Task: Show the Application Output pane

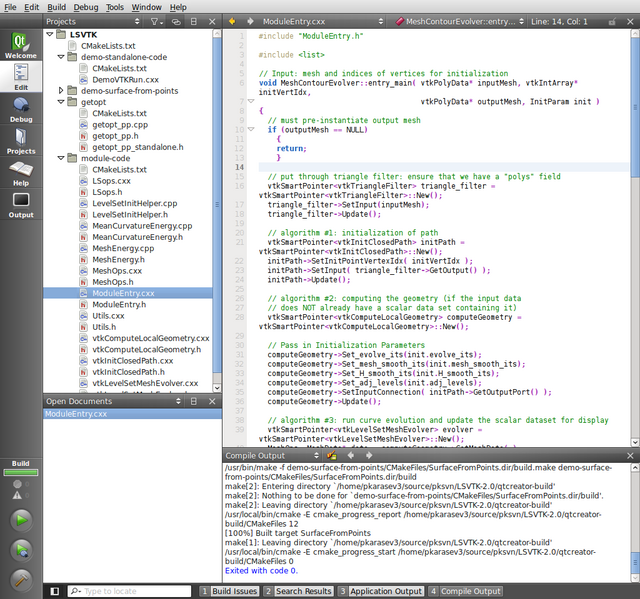Action: [384, 591]
